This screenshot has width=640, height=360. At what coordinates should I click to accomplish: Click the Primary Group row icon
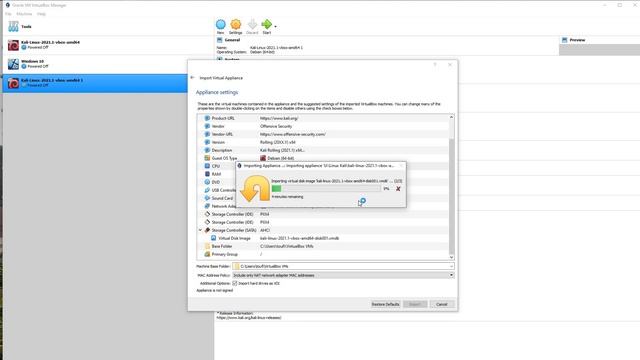coord(207,254)
